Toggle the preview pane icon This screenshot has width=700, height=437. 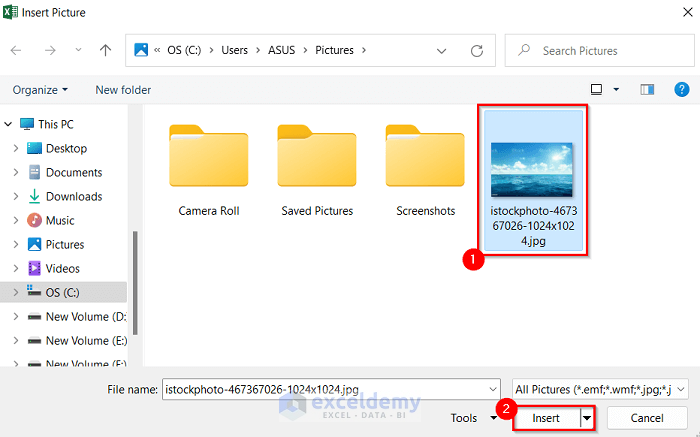coord(647,90)
